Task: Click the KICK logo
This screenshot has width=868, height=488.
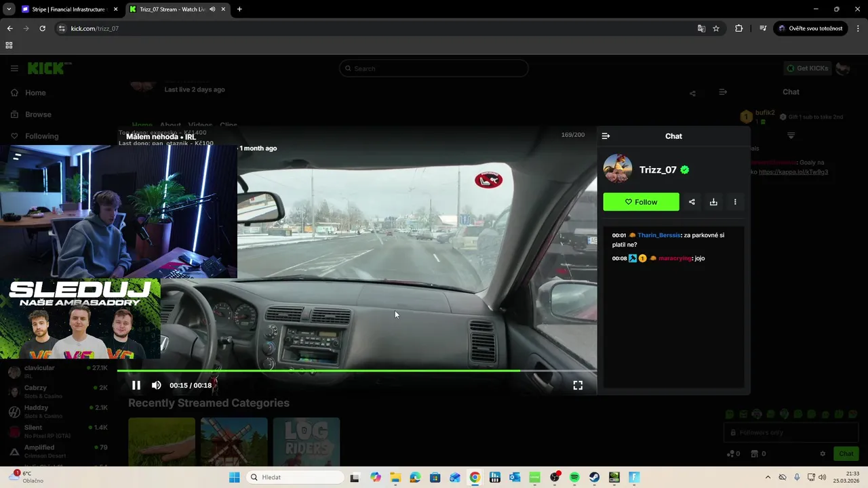Action: pos(50,68)
